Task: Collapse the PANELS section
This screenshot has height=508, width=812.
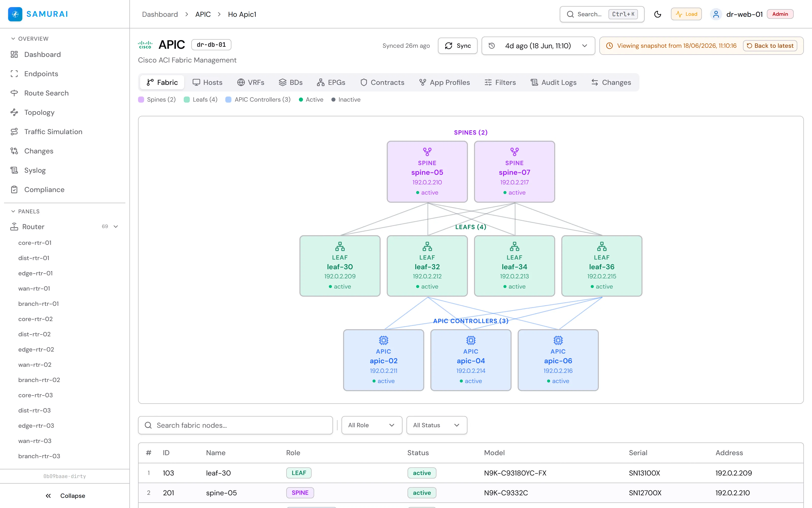Action: click(25, 211)
